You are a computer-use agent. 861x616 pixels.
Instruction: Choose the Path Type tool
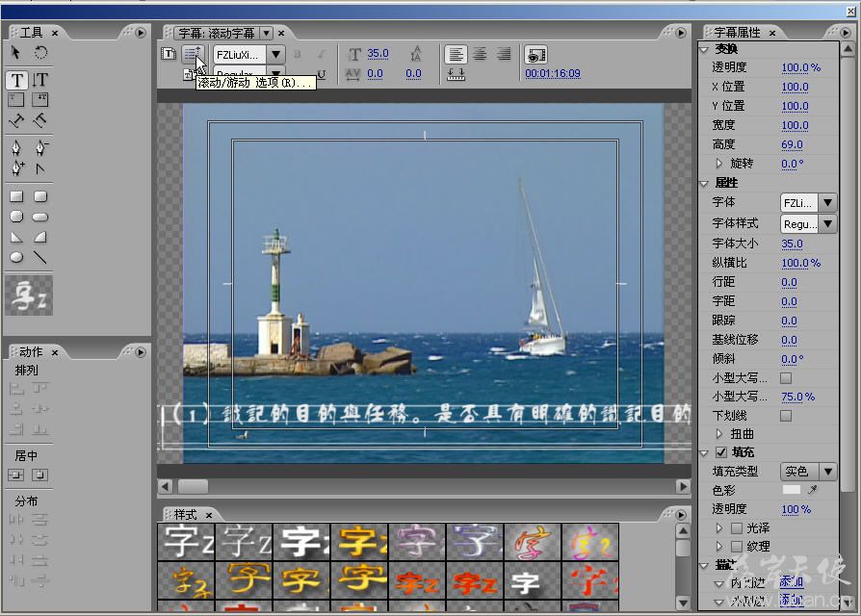tap(16, 120)
